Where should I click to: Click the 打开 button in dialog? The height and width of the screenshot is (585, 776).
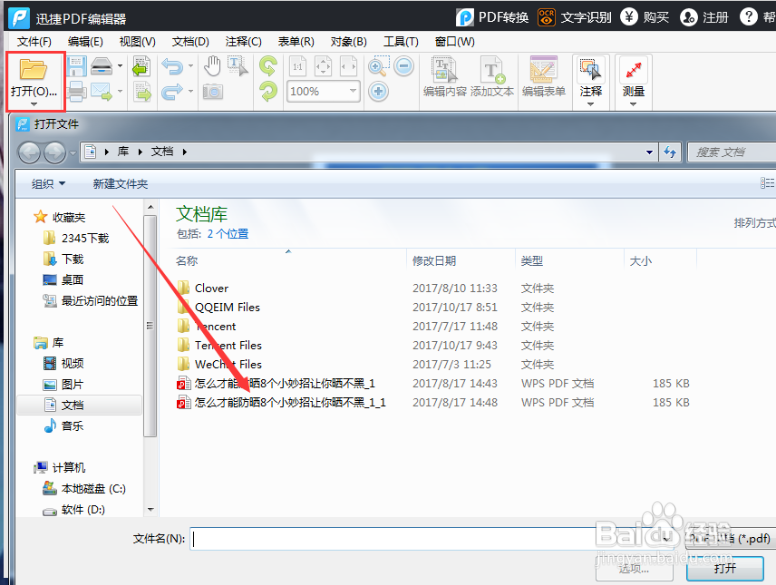tap(725, 568)
